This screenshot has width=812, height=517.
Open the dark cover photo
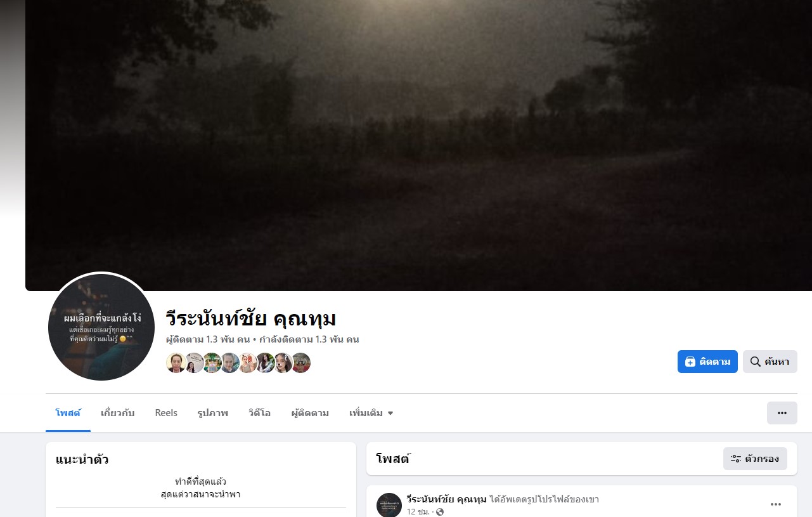(418, 145)
